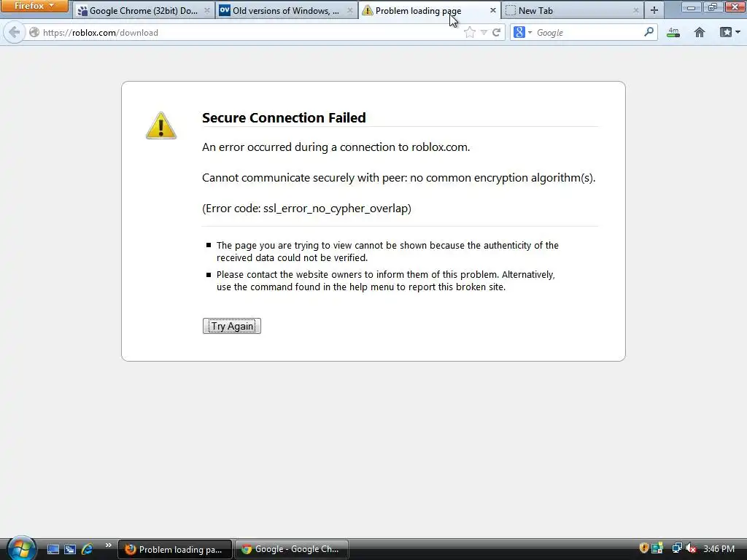The width and height of the screenshot is (747, 560).
Task: Click Switch between windows Quick Launch icon
Action: [x=70, y=549]
